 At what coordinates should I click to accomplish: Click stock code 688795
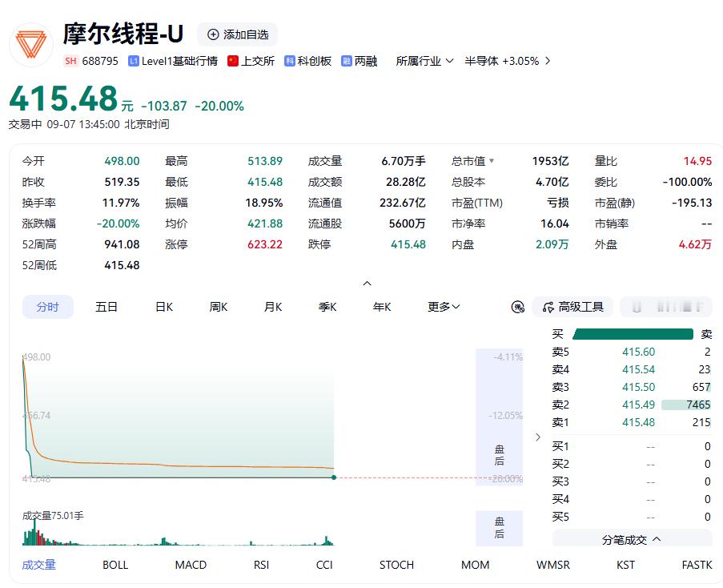100,61
